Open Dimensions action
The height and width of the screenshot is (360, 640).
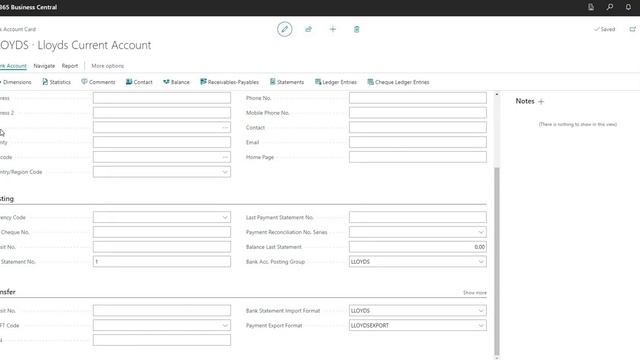coord(16,82)
